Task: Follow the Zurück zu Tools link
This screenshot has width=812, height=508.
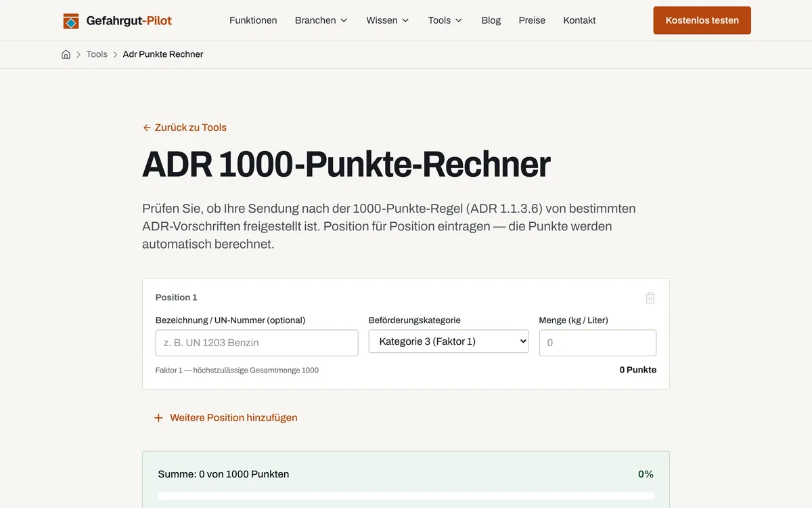Action: (x=185, y=127)
